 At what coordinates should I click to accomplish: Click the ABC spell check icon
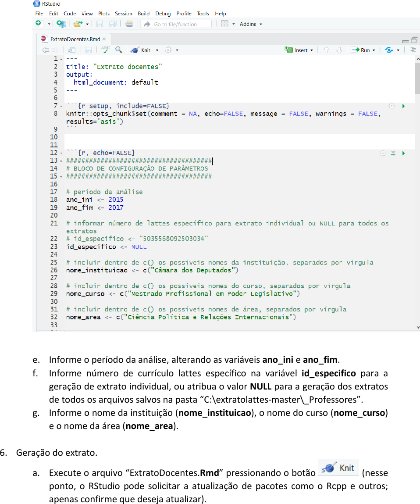[x=105, y=50]
